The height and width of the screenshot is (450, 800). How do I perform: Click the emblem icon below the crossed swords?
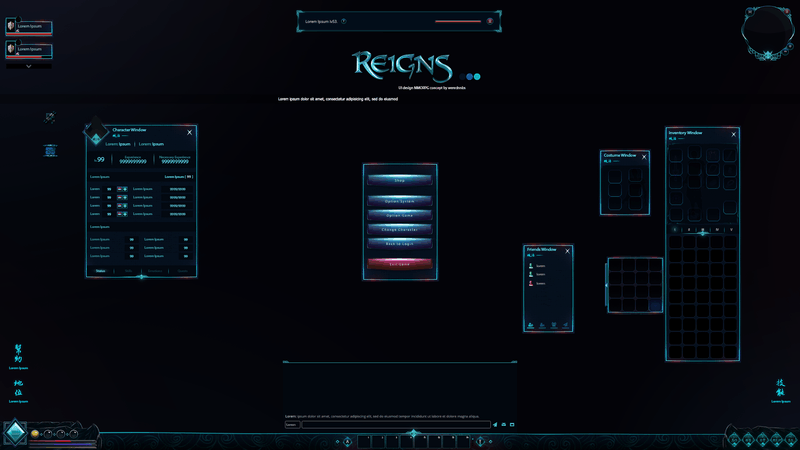point(50,151)
